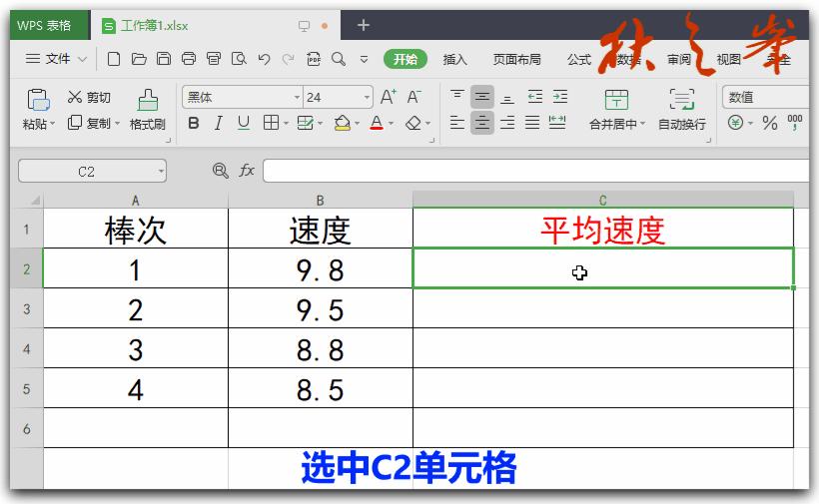
Task: Toggle italic formatting
Action: (x=219, y=123)
